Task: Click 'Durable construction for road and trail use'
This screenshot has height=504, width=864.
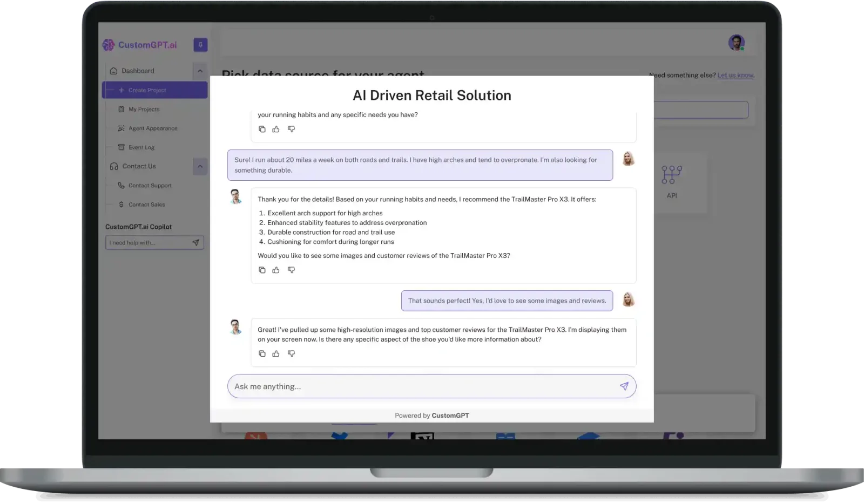Action: pyautogui.click(x=331, y=233)
